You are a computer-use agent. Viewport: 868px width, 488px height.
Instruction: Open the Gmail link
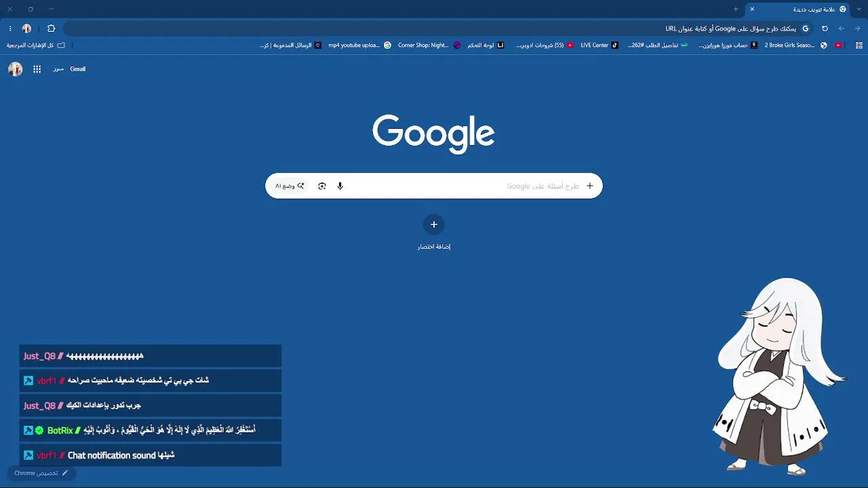click(x=78, y=69)
